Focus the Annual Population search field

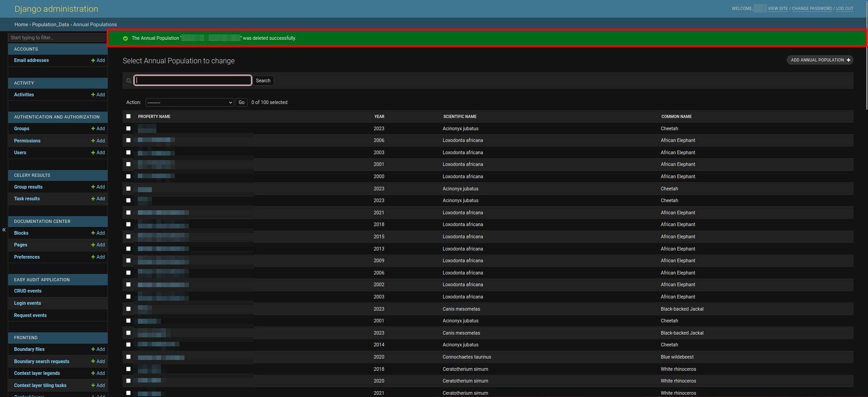click(193, 80)
